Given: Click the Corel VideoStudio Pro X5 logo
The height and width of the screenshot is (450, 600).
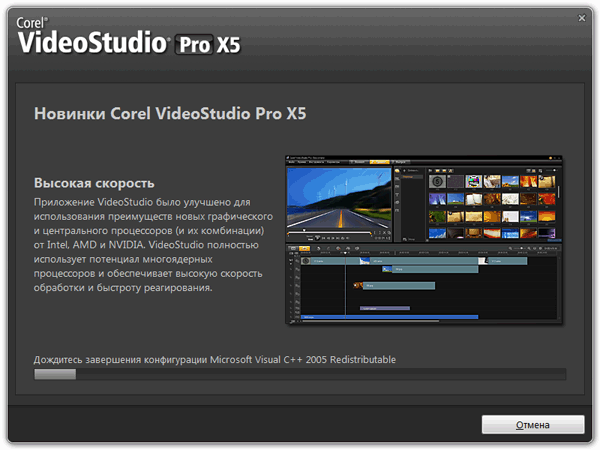Looking at the screenshot, I should click(129, 36).
